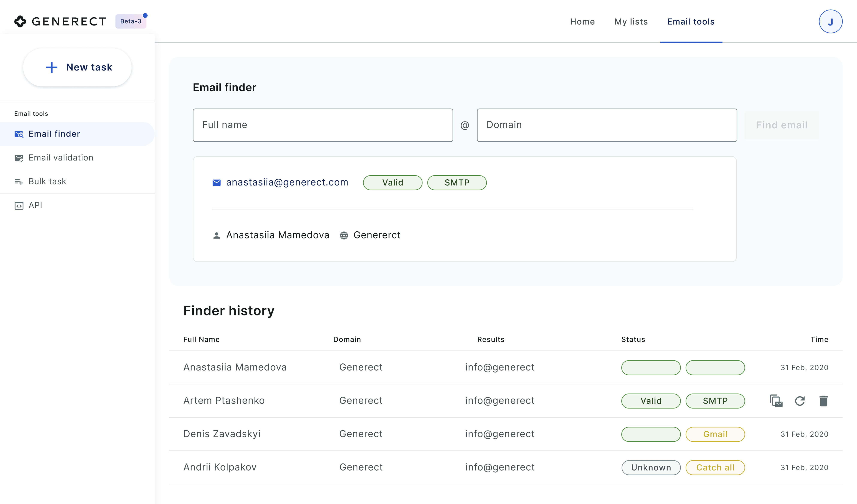
Task: Open the user avatar J
Action: point(830,21)
